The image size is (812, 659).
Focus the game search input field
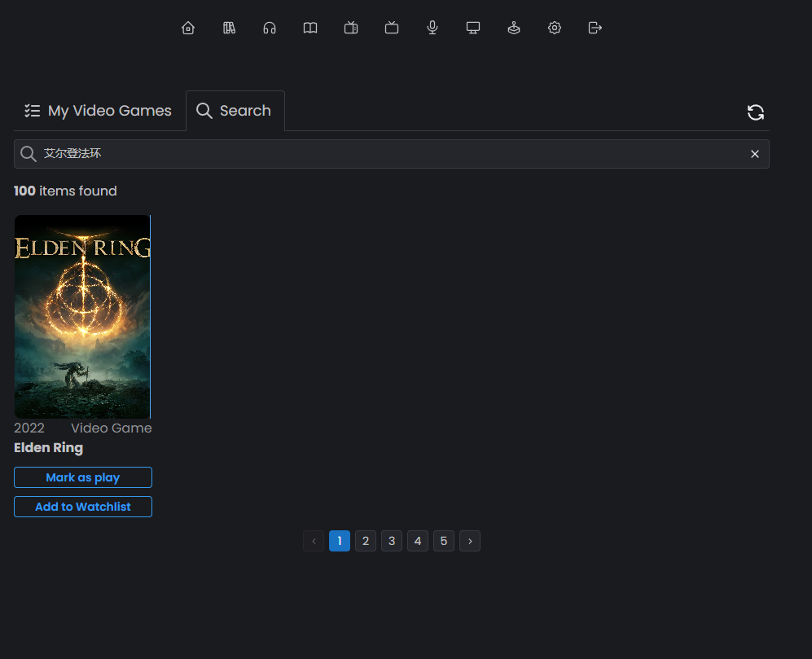click(391, 154)
